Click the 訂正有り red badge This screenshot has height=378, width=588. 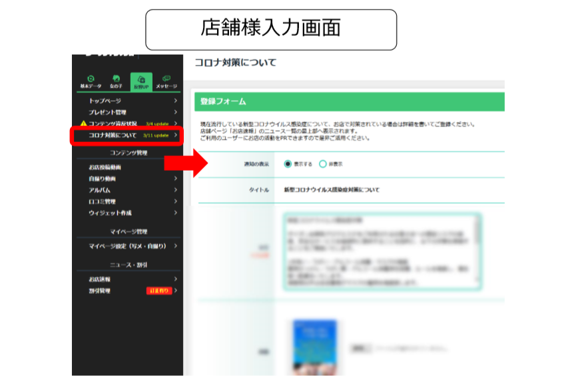[x=159, y=291]
